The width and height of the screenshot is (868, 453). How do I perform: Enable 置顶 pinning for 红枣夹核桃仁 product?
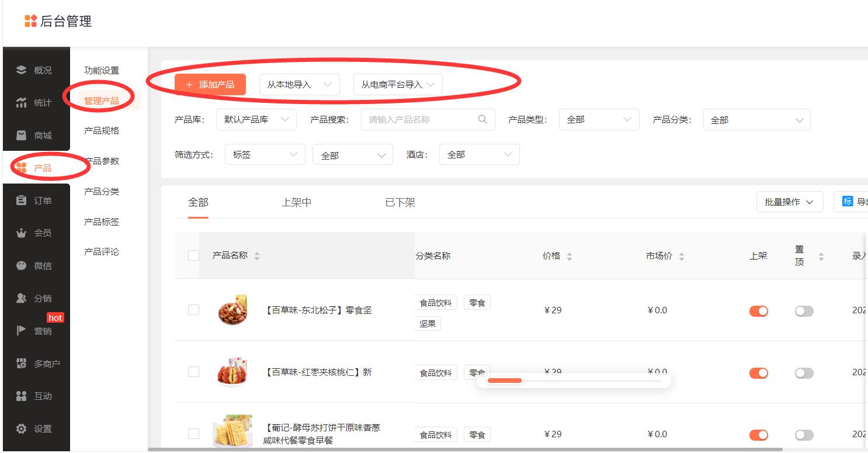[x=804, y=373]
